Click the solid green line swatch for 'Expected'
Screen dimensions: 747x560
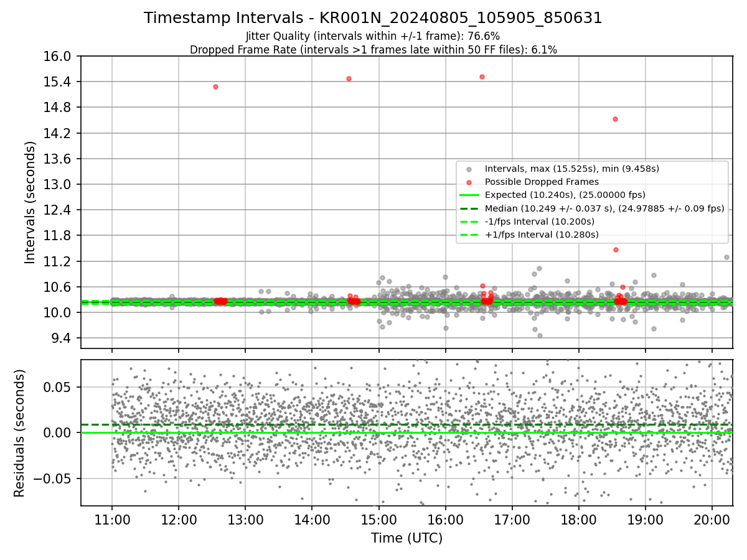pos(469,195)
